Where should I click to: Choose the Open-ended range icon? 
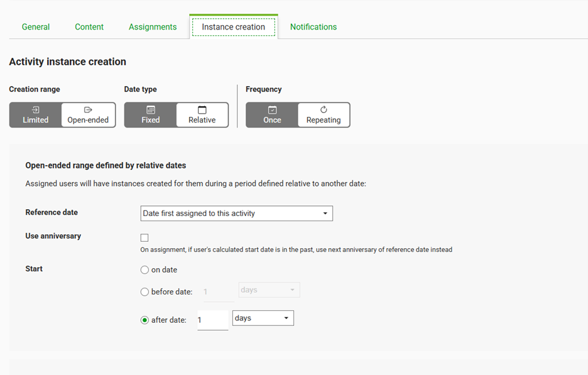pos(88,110)
